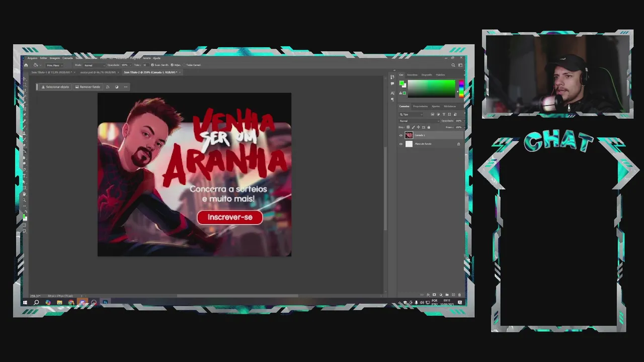This screenshot has height=362, width=644.
Task: Open the Editar menu
Action: pos(43,58)
